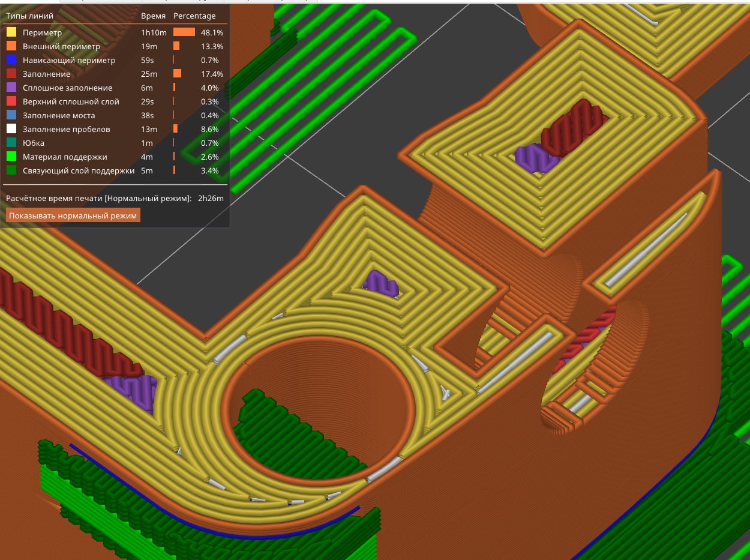750x560 pixels.
Task: Select the 4m time value
Action: (x=147, y=157)
